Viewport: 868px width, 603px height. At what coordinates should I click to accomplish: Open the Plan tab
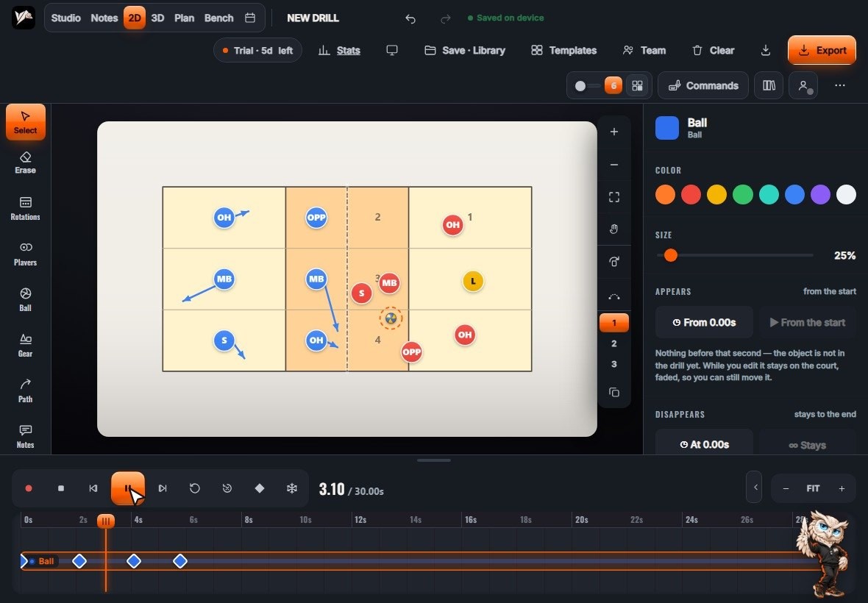185,18
